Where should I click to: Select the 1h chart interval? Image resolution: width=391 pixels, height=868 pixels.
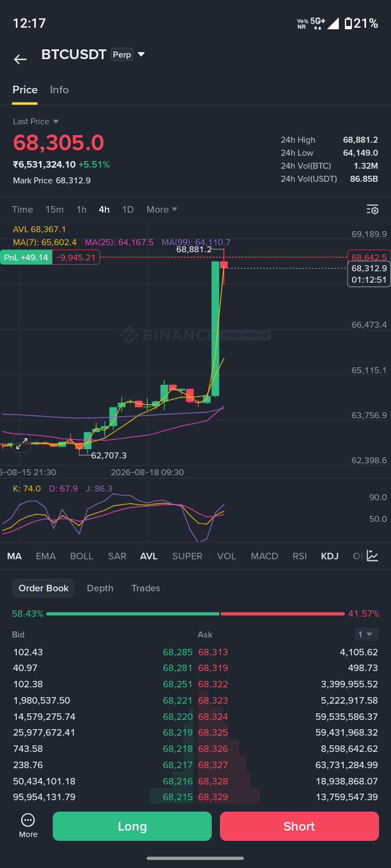(x=81, y=209)
